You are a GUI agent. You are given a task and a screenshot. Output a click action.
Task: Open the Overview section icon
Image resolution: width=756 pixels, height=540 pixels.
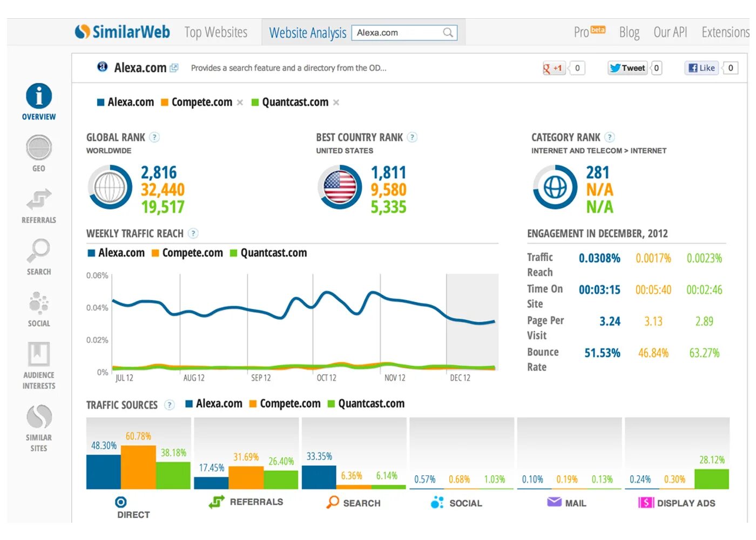[x=39, y=96]
